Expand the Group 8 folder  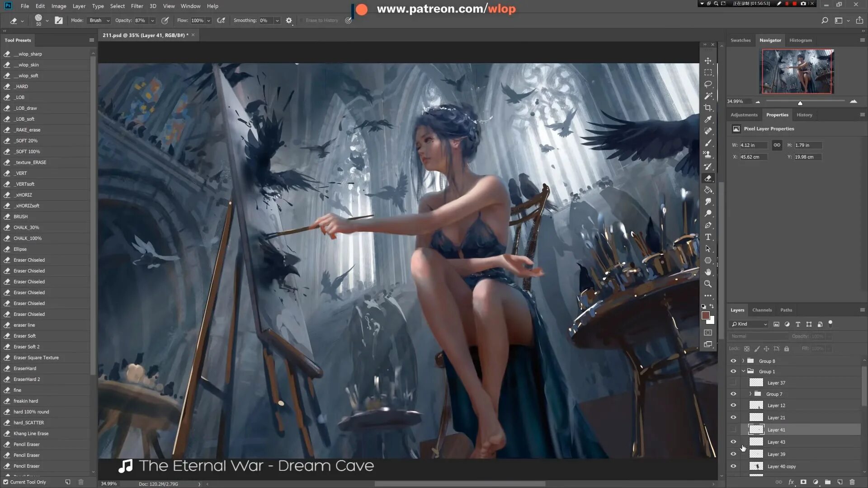(x=743, y=361)
